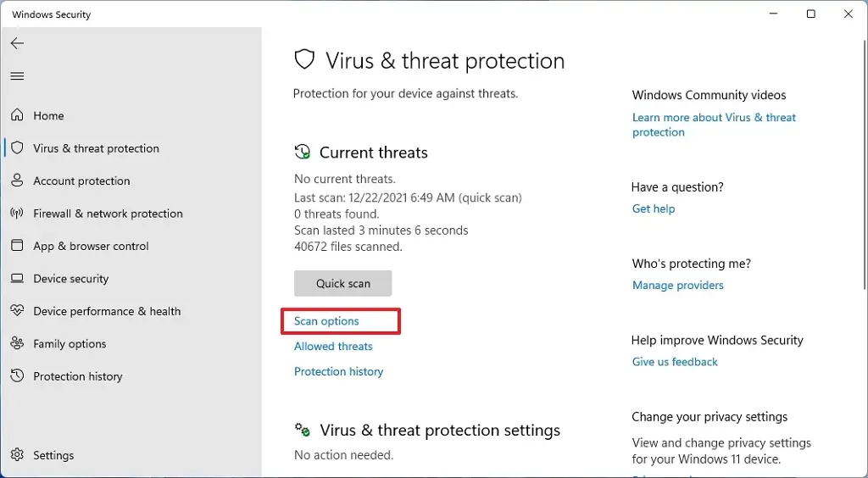Select Virus & threat protection in sidebar
The height and width of the screenshot is (478, 868).
pyautogui.click(x=96, y=148)
